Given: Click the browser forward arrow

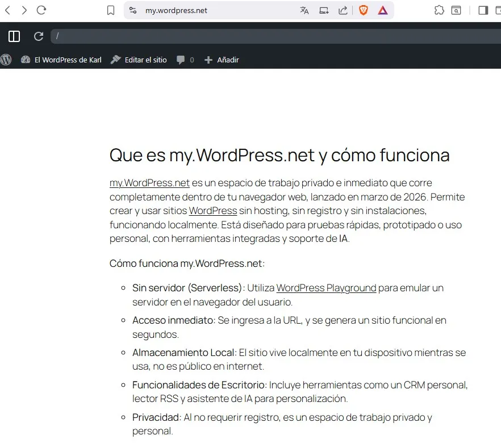Looking at the screenshot, I should click(24, 10).
